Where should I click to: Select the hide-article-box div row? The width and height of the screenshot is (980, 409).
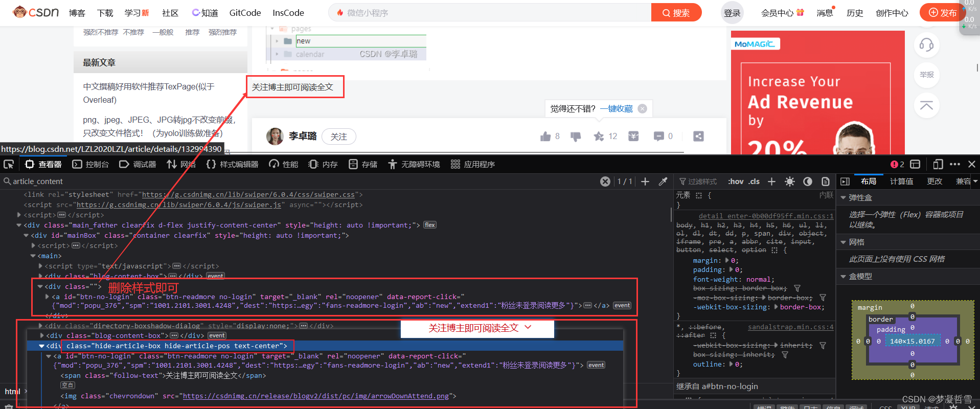click(x=325, y=346)
